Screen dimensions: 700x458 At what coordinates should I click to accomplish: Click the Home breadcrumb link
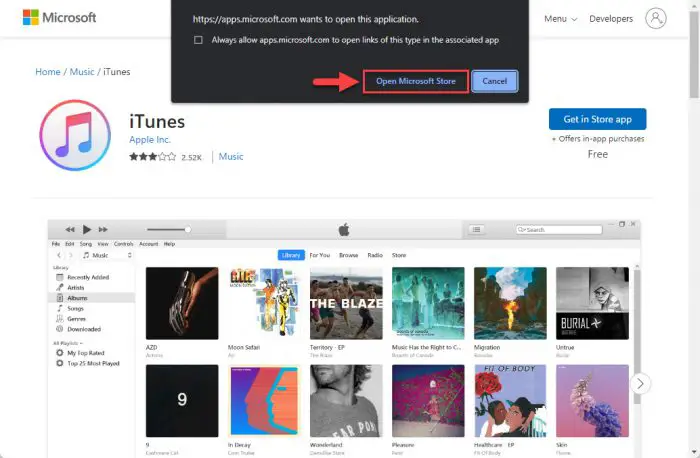(48, 72)
